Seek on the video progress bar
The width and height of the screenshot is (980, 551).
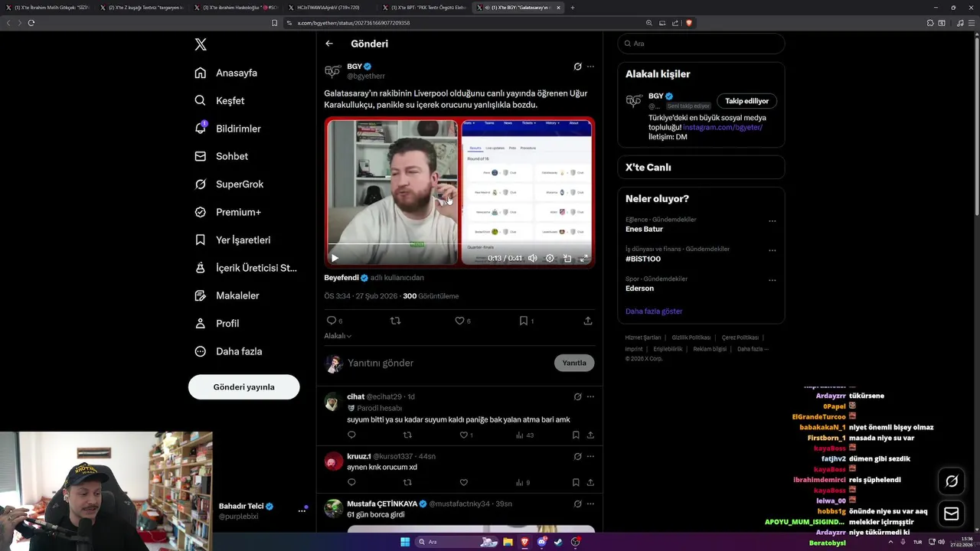coord(459,244)
